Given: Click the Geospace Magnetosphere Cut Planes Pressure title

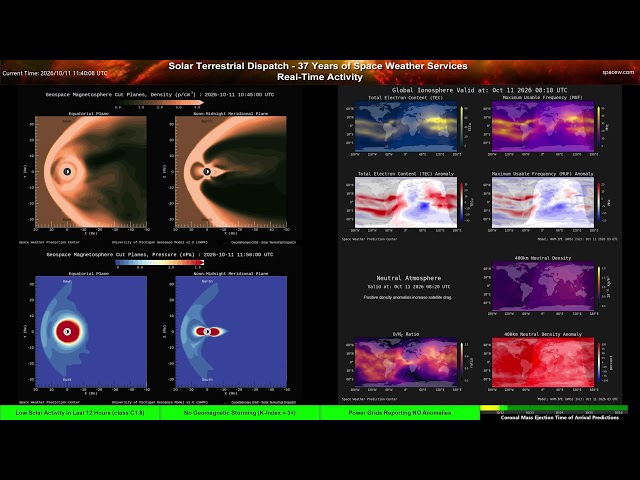Looking at the screenshot, I should coord(160,254).
